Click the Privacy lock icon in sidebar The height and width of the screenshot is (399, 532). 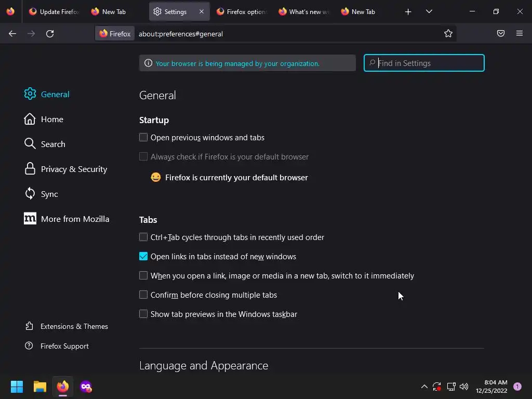point(30,169)
